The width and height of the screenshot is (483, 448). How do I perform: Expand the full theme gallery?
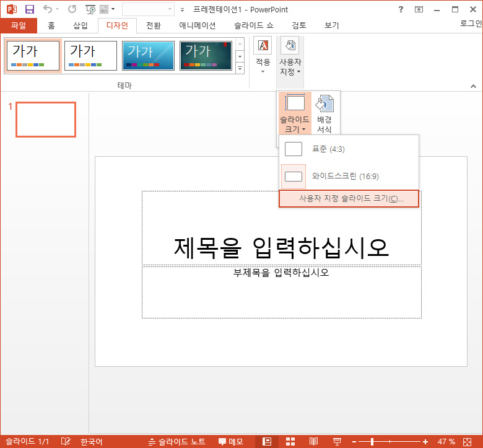[240, 68]
